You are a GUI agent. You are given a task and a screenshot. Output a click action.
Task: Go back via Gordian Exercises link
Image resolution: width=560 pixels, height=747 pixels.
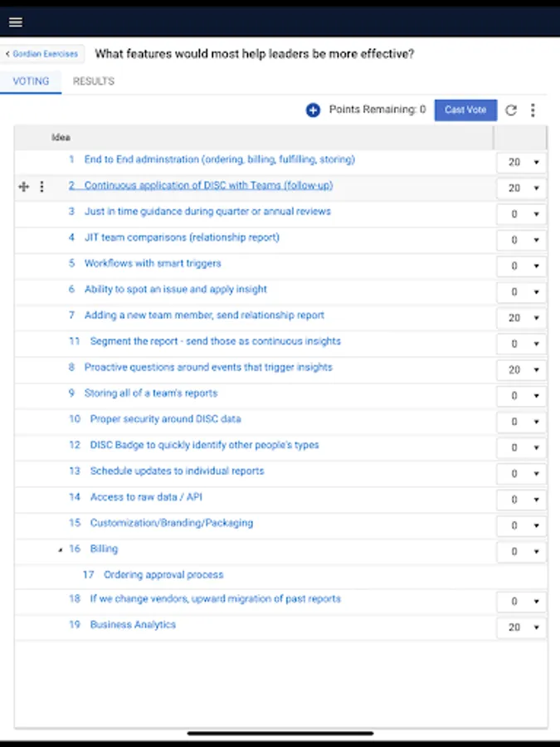point(42,54)
